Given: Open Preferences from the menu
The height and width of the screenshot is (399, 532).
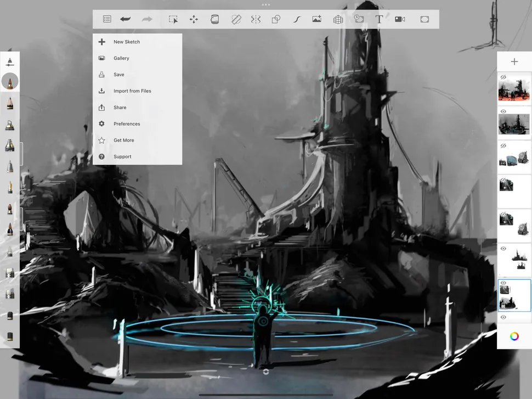Looking at the screenshot, I should tap(127, 124).
